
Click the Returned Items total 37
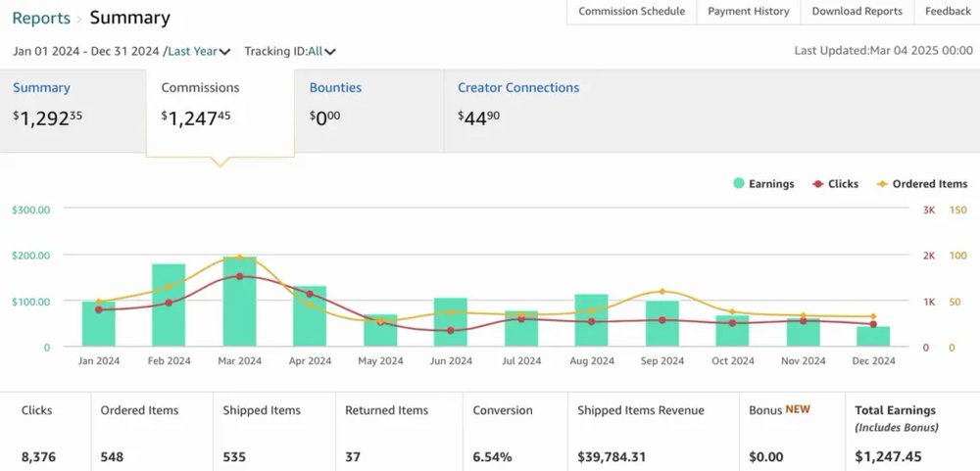tap(353, 457)
